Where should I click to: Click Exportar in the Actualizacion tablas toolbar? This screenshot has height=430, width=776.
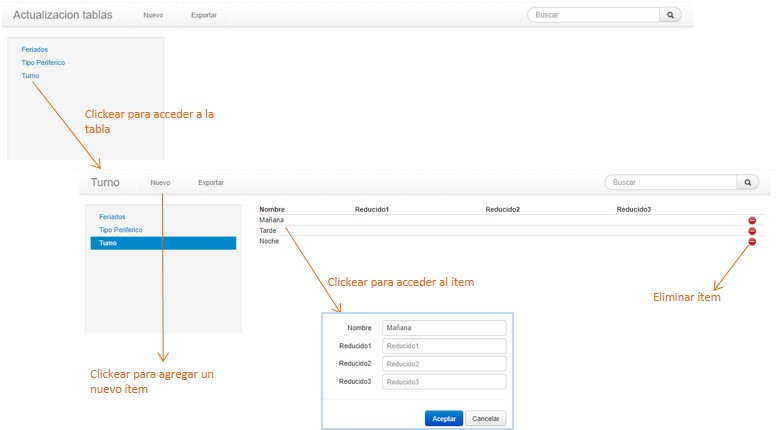tap(203, 16)
